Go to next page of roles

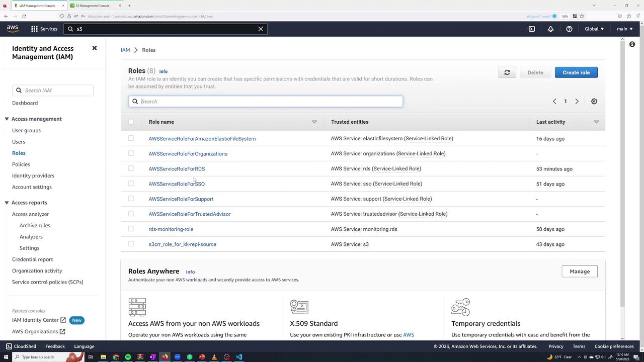(577, 101)
